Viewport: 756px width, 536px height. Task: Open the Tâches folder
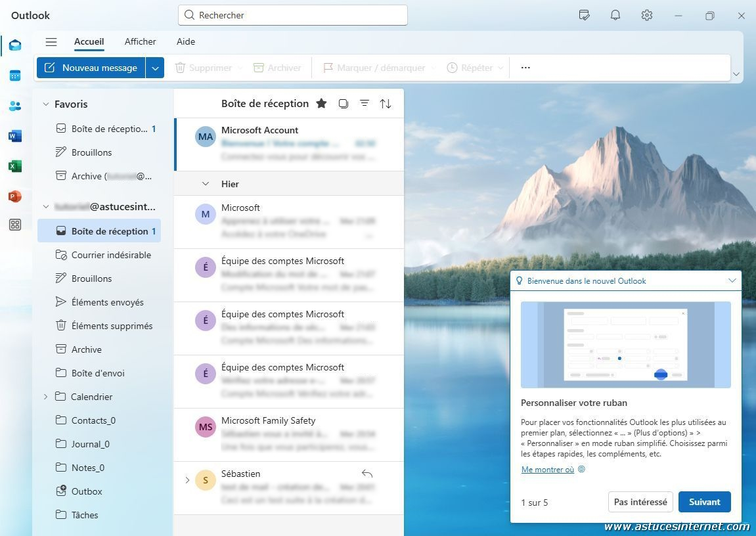(99, 515)
